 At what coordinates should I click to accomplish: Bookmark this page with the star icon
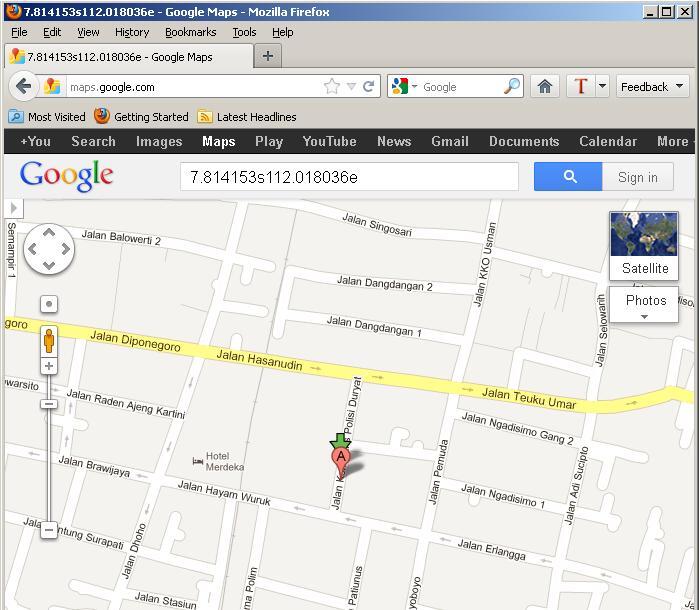coord(332,86)
